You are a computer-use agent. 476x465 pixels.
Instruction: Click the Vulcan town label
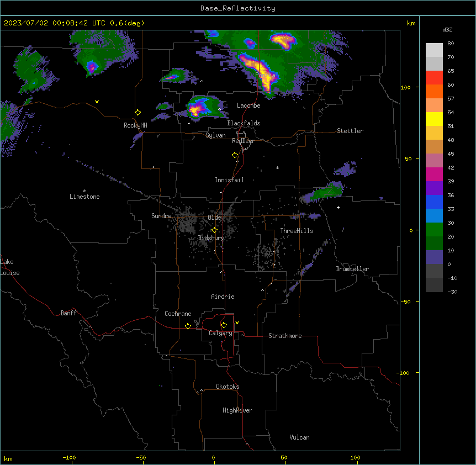pos(299,437)
